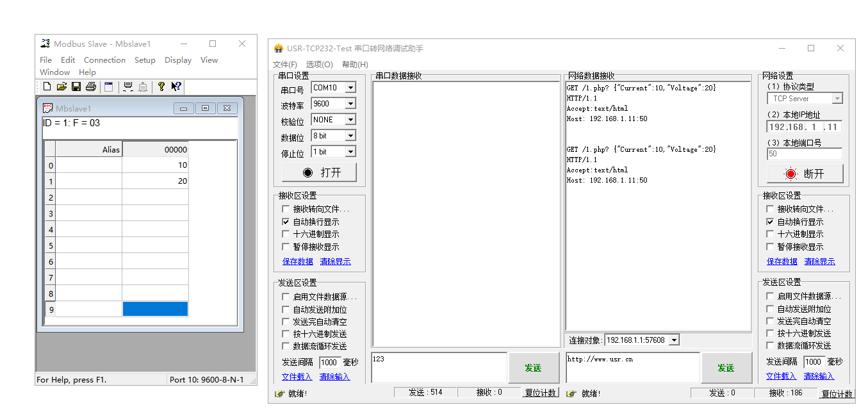Viewport: 868px width, 412px height.
Task: Click the slave definition window icon in toolbar
Action: pos(108,87)
